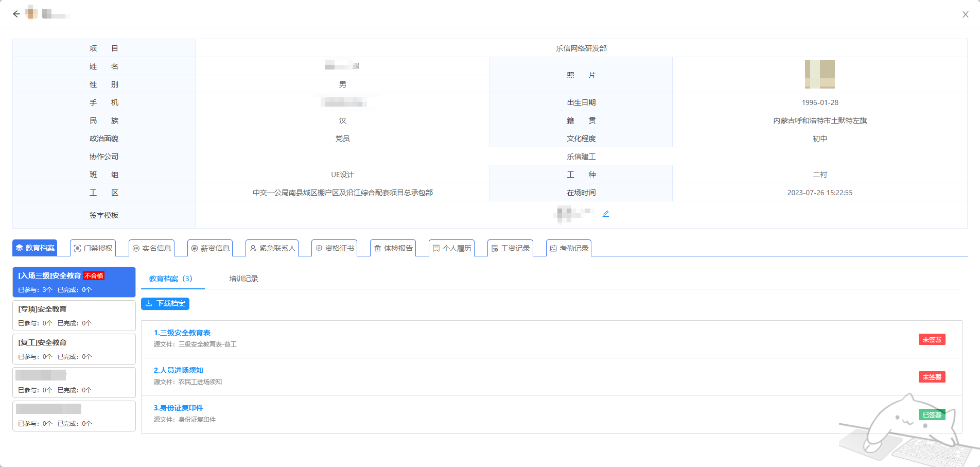
Task: Go to the 资格证书 tab
Action: 335,248
